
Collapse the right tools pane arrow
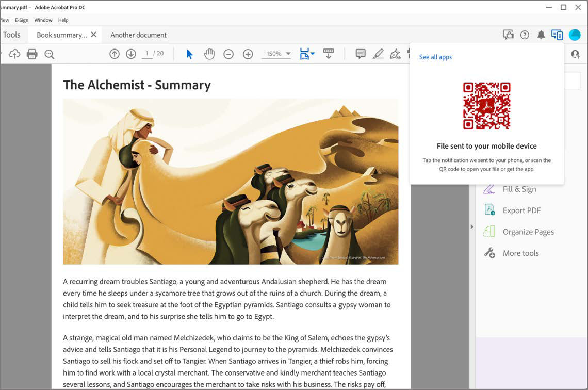click(471, 226)
